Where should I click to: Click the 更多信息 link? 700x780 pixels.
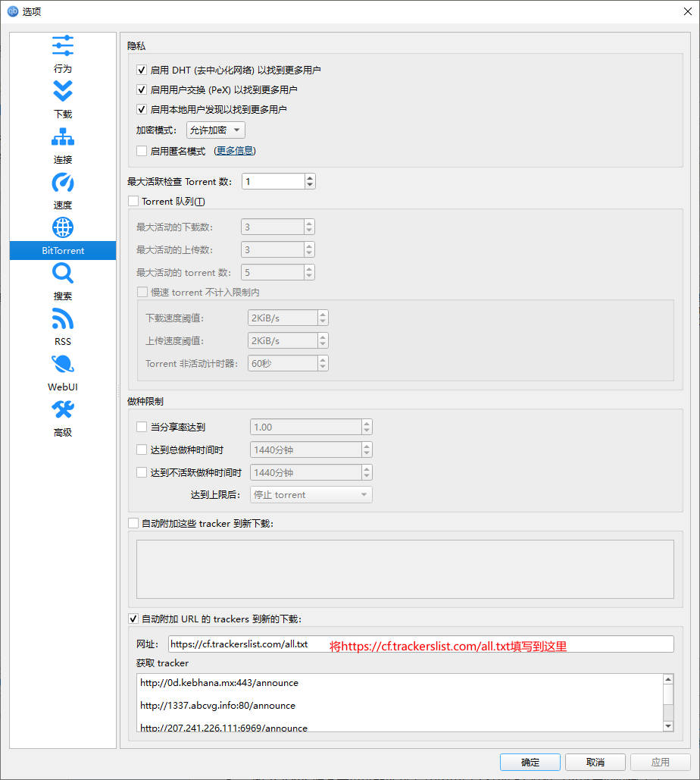coord(235,151)
